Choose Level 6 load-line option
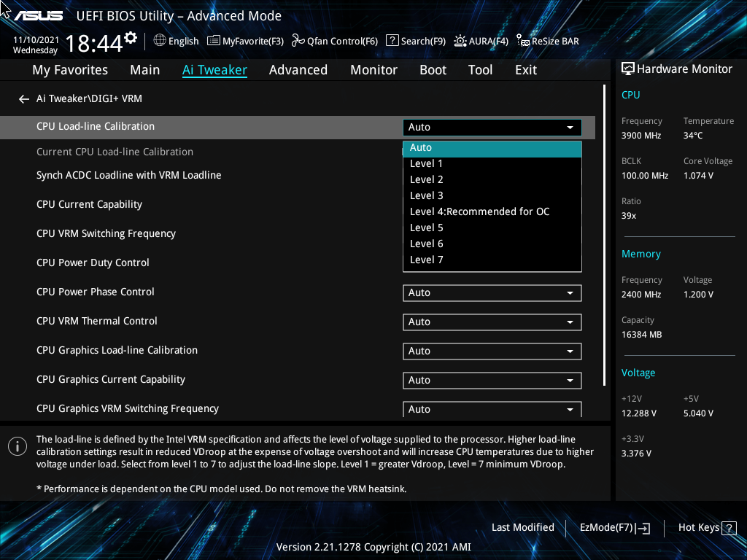 (x=492, y=244)
